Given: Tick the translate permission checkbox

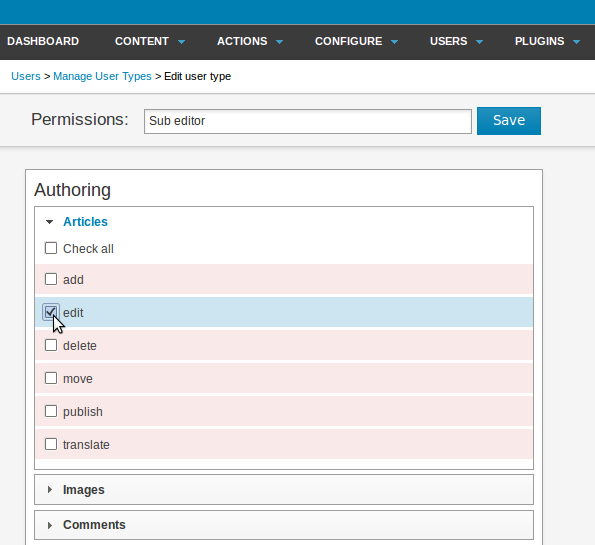Looking at the screenshot, I should (51, 444).
